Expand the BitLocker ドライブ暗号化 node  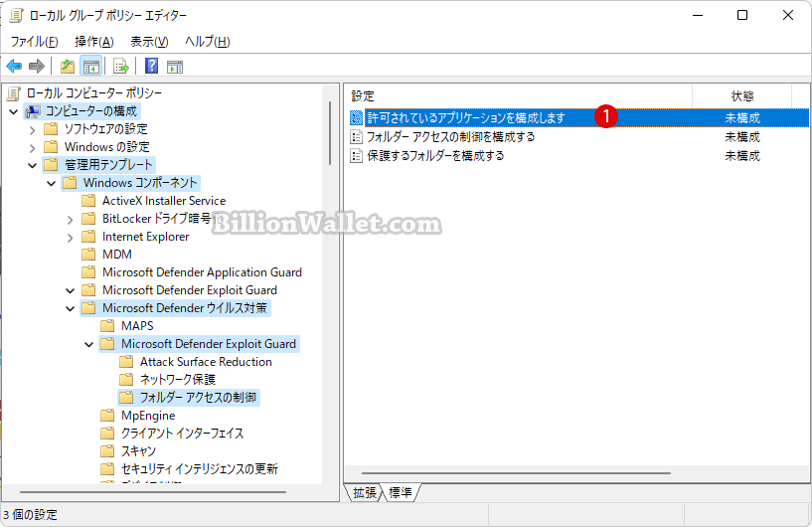(x=71, y=219)
